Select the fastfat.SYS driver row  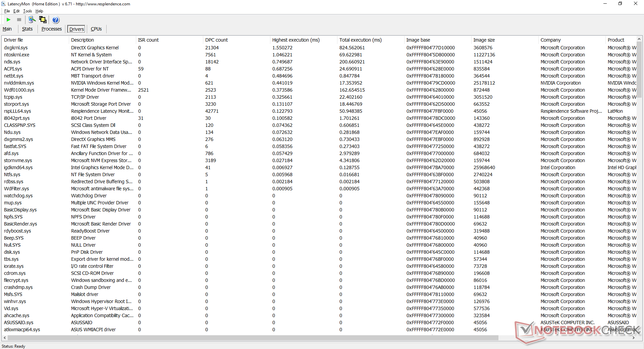click(x=319, y=146)
